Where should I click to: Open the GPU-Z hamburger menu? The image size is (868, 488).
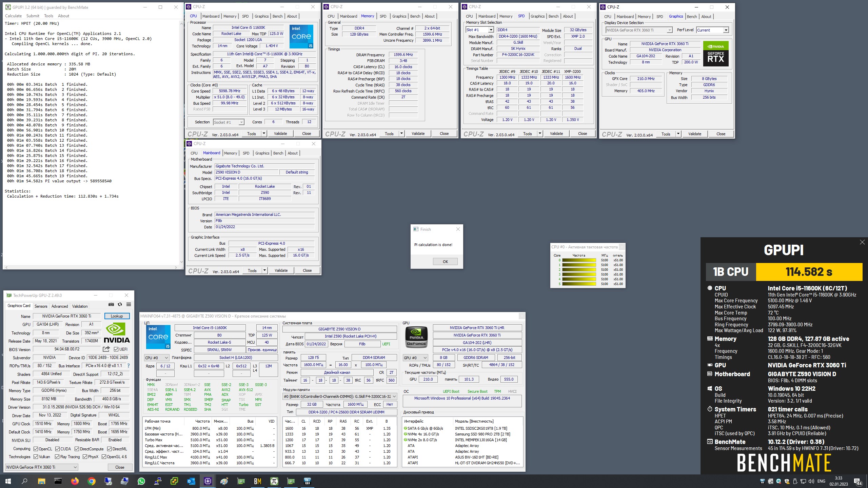129,305
